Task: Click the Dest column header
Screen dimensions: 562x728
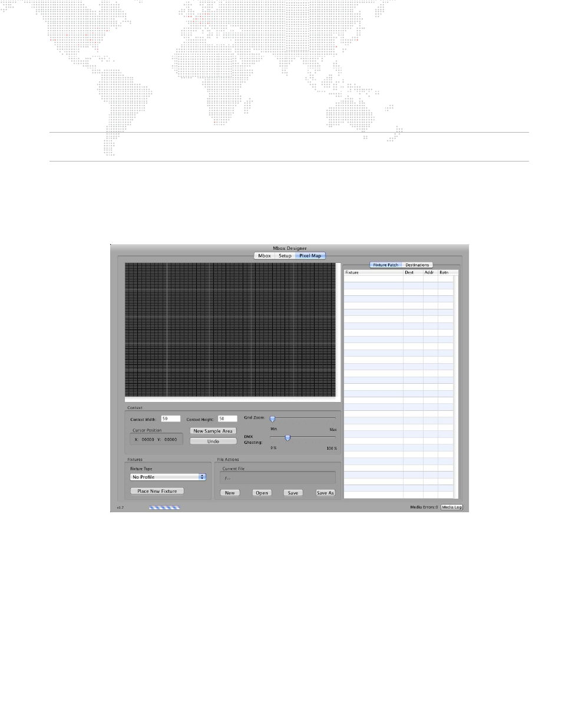Action: [413, 272]
